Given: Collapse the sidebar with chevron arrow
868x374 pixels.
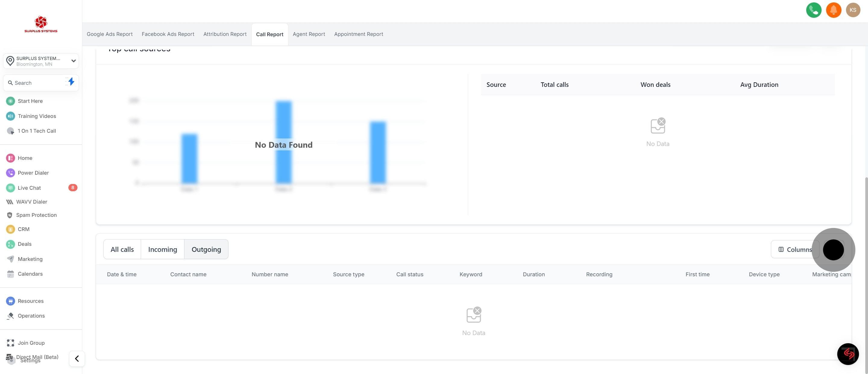Looking at the screenshot, I should pyautogui.click(x=77, y=359).
